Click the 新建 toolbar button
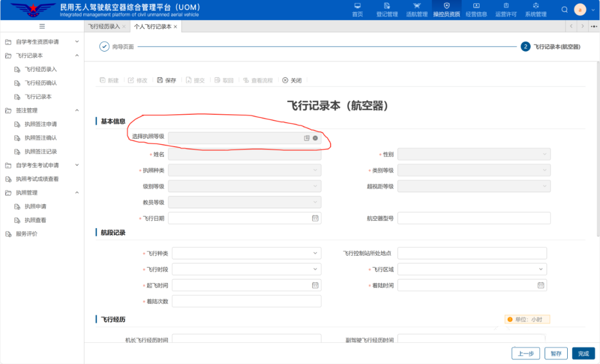This screenshot has width=600, height=364. [109, 80]
